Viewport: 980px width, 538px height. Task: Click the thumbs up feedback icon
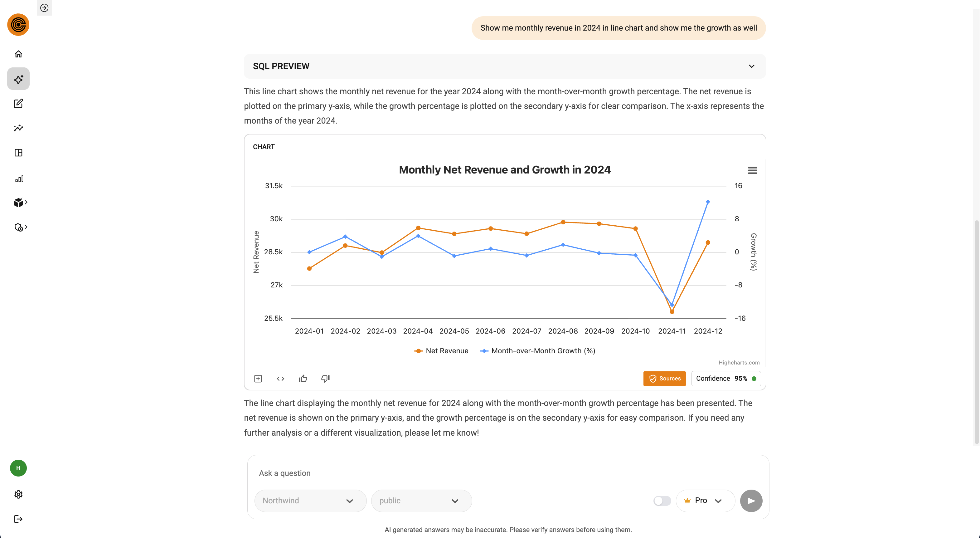[x=303, y=379]
